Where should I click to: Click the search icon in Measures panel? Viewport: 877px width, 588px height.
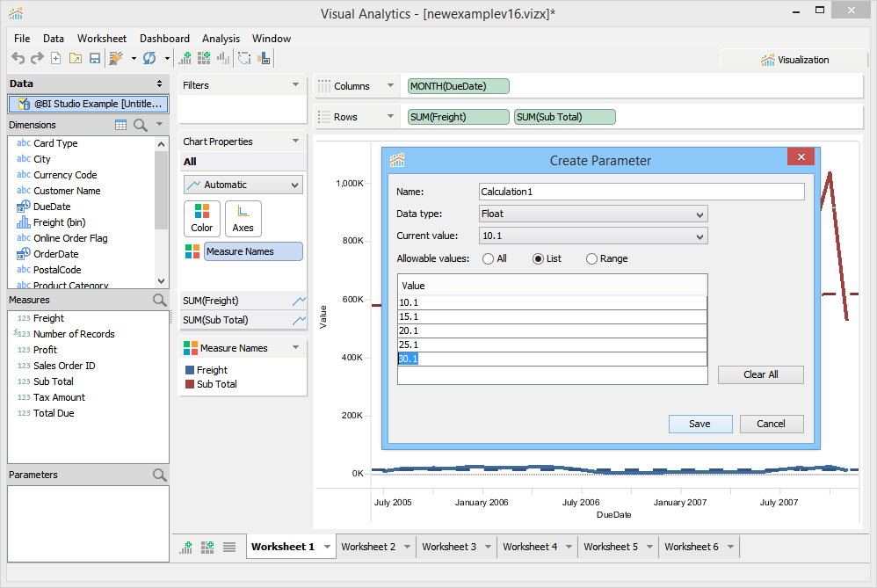(x=159, y=300)
